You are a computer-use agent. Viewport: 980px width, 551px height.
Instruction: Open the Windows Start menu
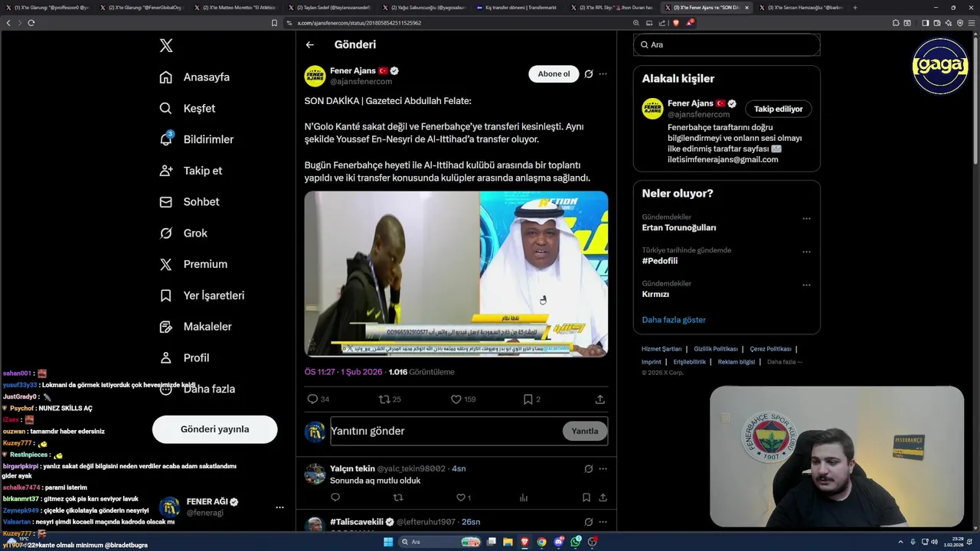point(388,542)
